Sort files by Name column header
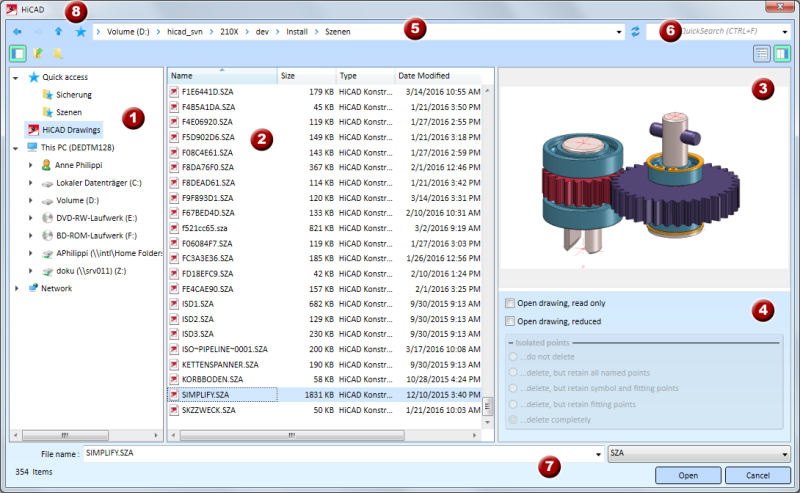The image size is (800, 493). [x=222, y=76]
